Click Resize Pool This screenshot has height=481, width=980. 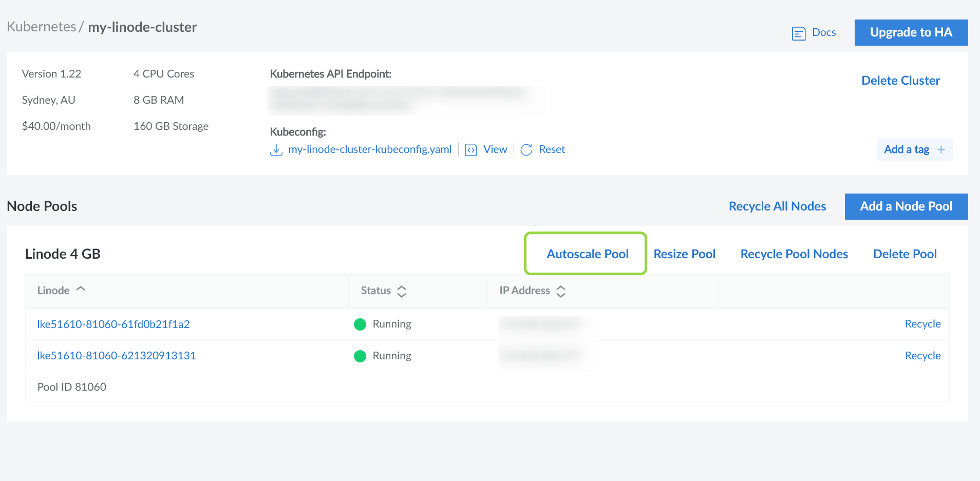click(x=684, y=254)
